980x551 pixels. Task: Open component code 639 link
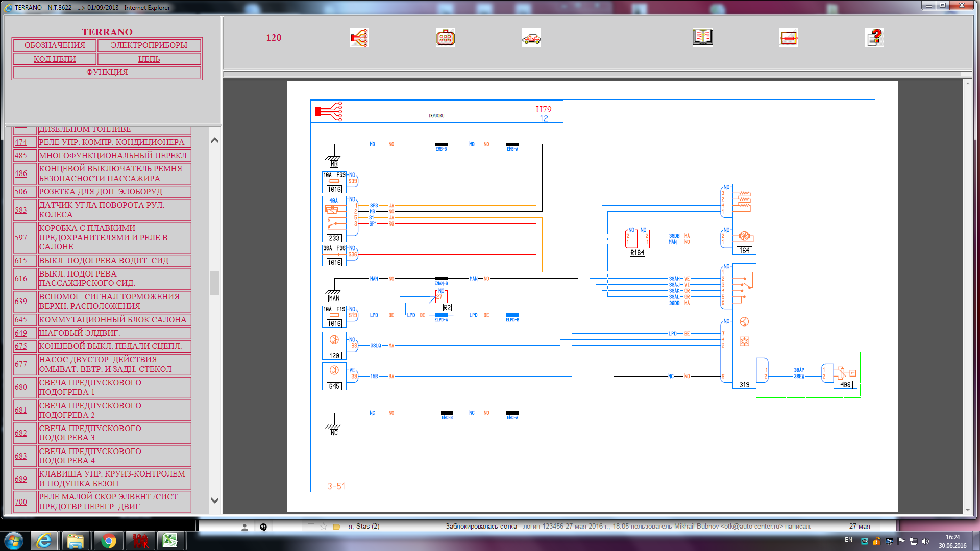point(21,302)
